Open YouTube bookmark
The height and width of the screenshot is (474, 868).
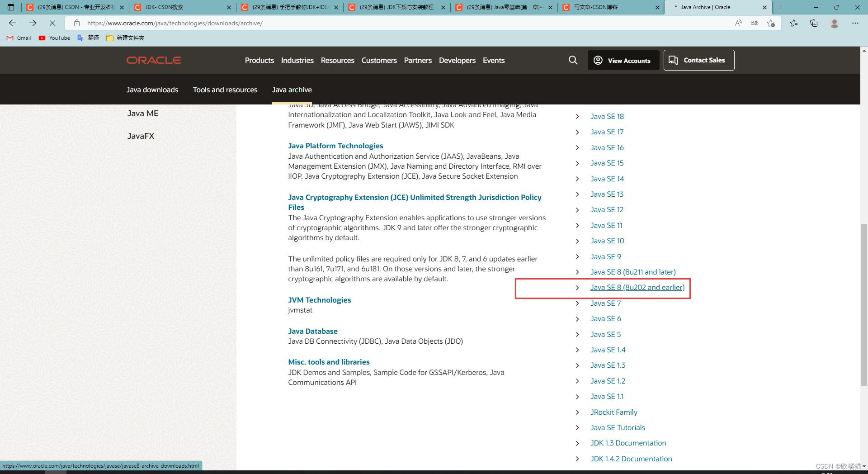[54, 38]
